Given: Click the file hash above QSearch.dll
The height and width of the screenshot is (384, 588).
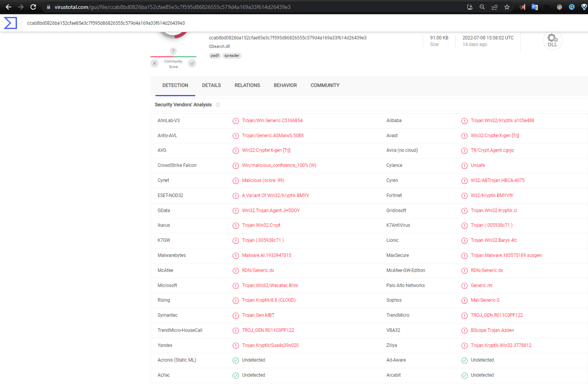Looking at the screenshot, I should pos(288,38).
